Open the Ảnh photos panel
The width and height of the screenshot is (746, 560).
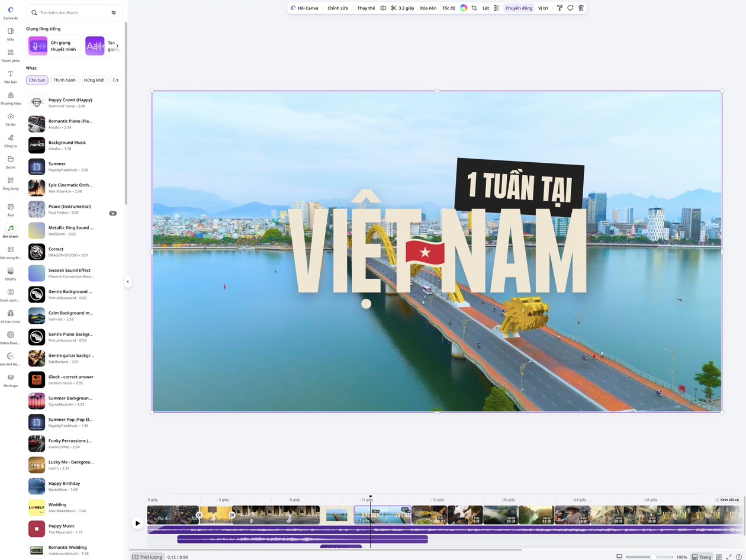point(11,210)
